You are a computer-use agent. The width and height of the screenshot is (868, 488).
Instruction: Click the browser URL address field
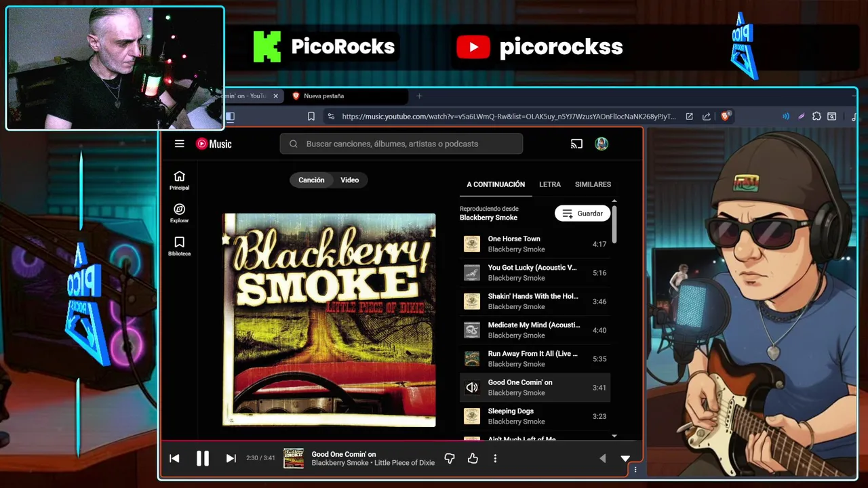[x=509, y=117]
